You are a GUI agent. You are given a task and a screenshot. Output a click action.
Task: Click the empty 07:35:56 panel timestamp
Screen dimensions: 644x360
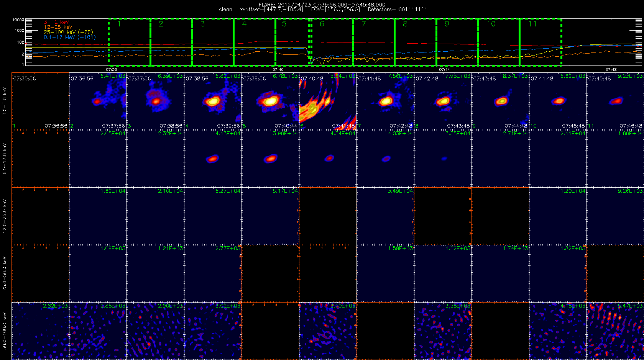pyautogui.click(x=25, y=79)
